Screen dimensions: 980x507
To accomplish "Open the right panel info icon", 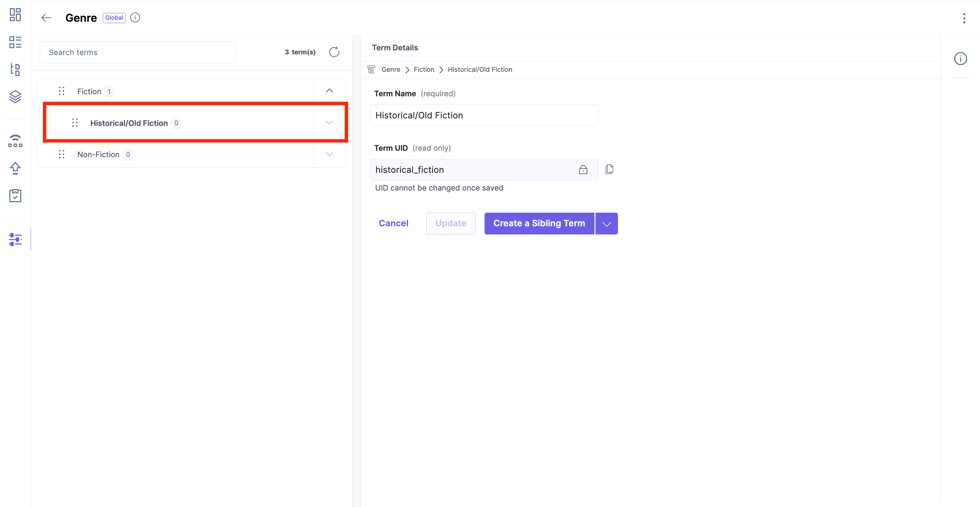I will pos(960,59).
